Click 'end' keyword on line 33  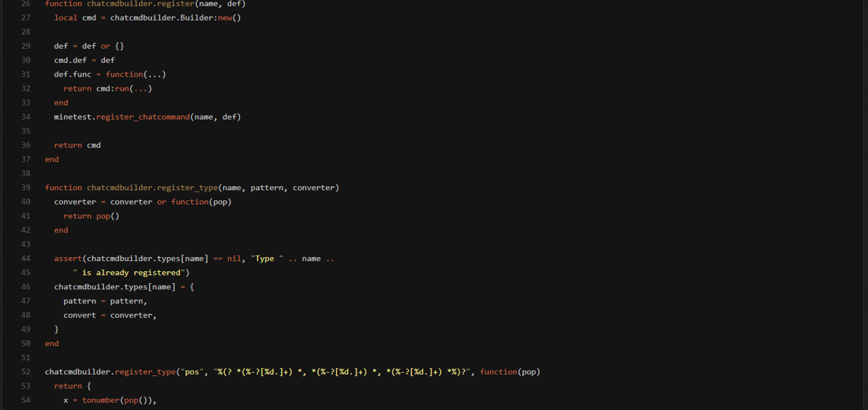pos(61,103)
